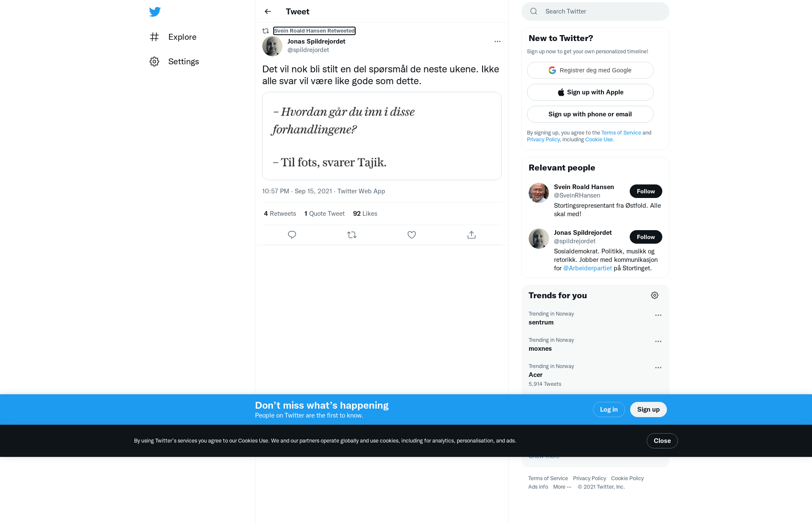Image resolution: width=812 pixels, height=525 pixels.
Task: Open Explore from the sidebar
Action: [x=173, y=37]
